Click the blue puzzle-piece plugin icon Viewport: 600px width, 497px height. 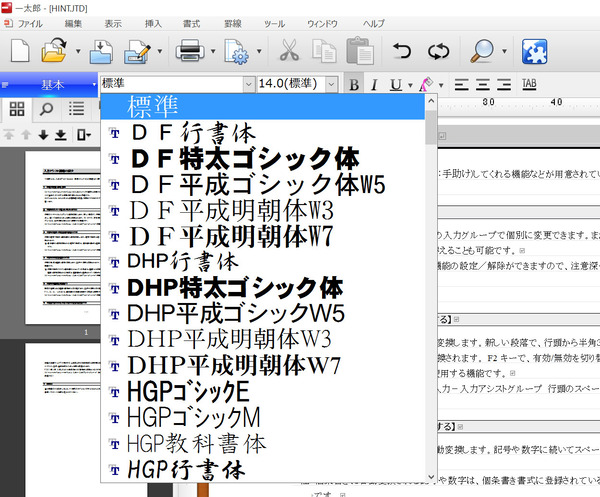[x=534, y=51]
